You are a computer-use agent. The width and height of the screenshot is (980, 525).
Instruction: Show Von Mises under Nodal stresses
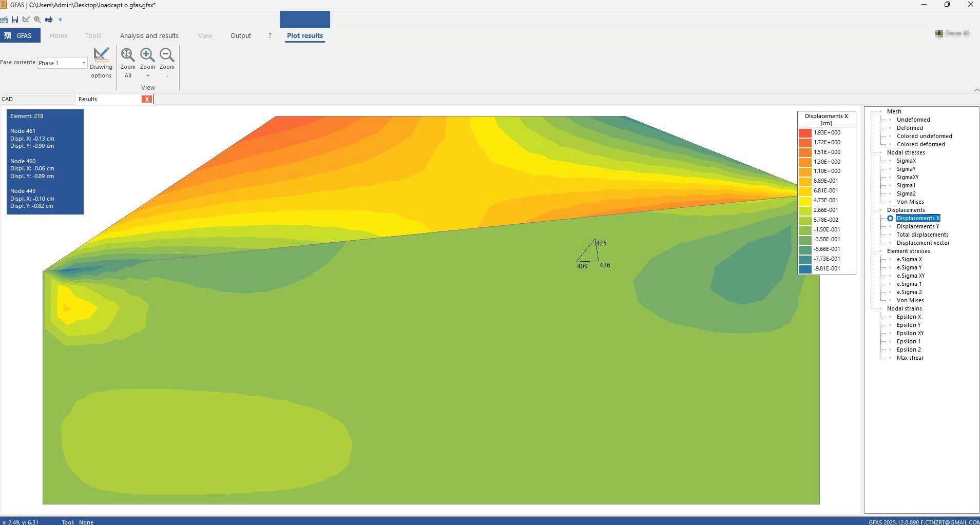pos(910,202)
